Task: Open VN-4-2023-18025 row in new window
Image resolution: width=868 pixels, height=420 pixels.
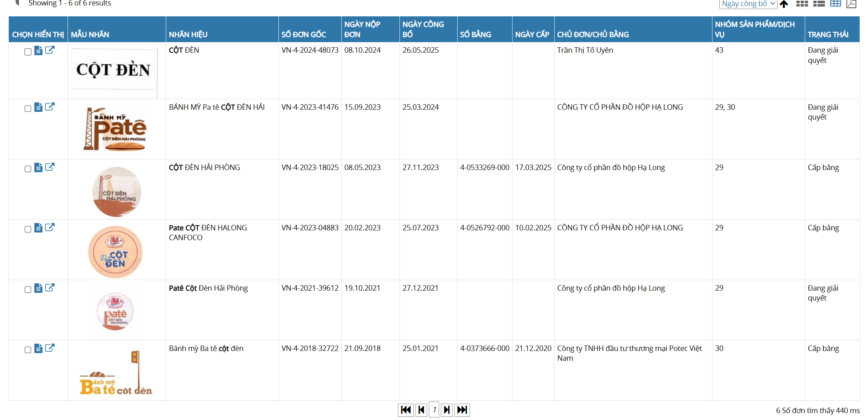Action: (x=50, y=167)
